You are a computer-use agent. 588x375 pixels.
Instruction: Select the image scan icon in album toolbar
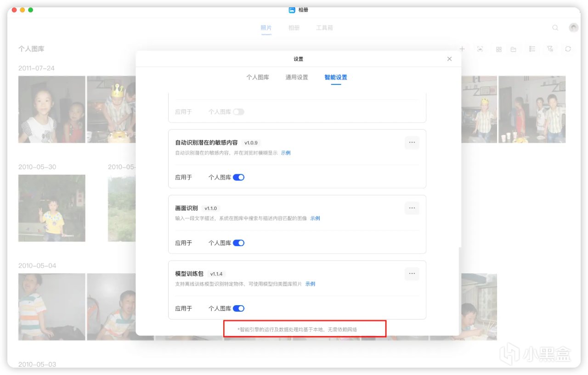click(480, 49)
